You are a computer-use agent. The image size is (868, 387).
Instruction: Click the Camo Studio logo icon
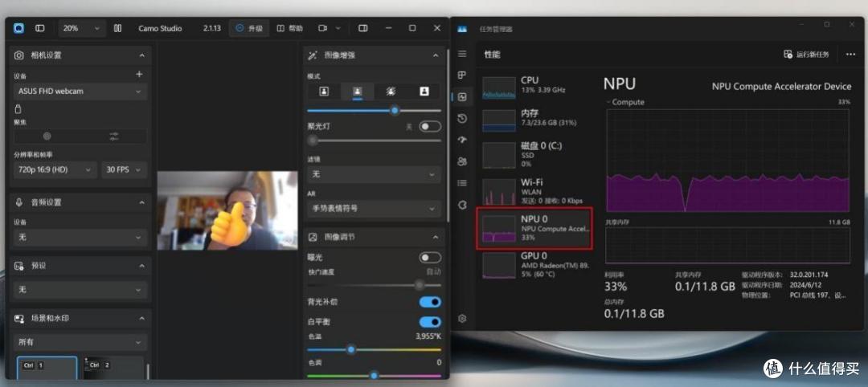pos(18,28)
